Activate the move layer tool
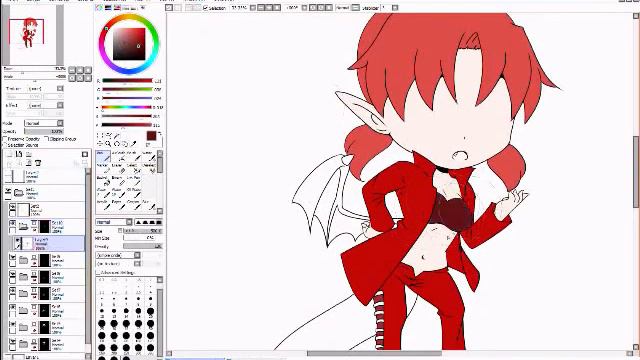 (x=100, y=144)
